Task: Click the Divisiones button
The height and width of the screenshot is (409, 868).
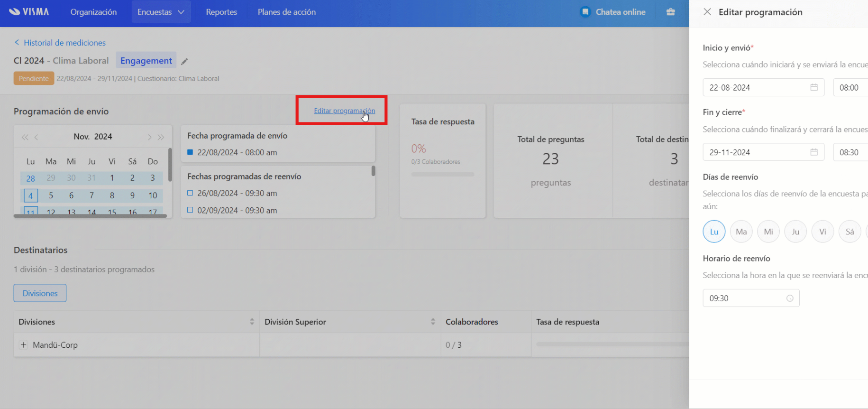Action: (40, 293)
